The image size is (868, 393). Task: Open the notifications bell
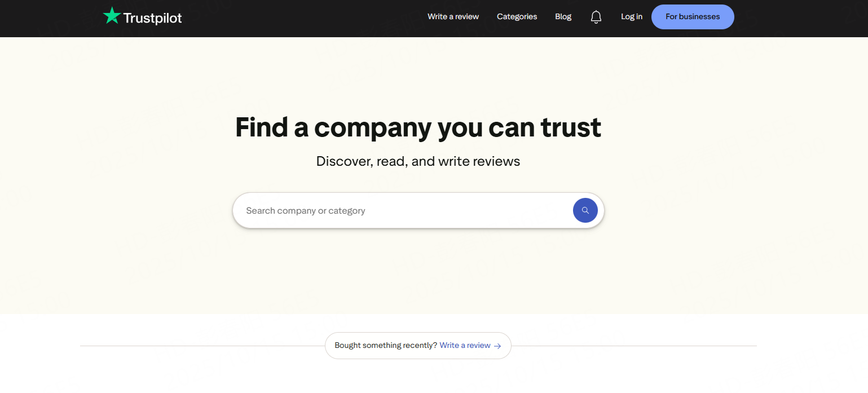[596, 17]
